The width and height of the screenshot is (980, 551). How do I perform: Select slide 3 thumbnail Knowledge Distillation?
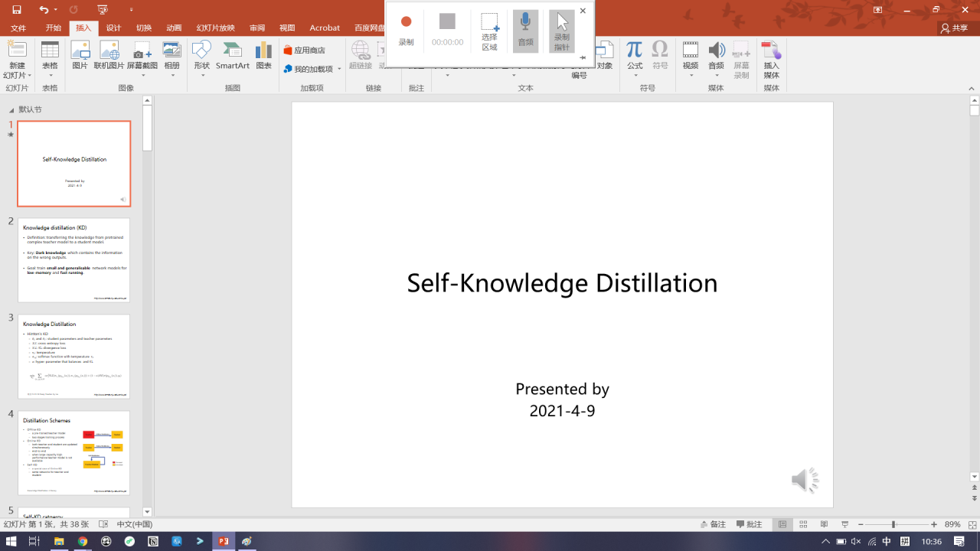pyautogui.click(x=74, y=356)
